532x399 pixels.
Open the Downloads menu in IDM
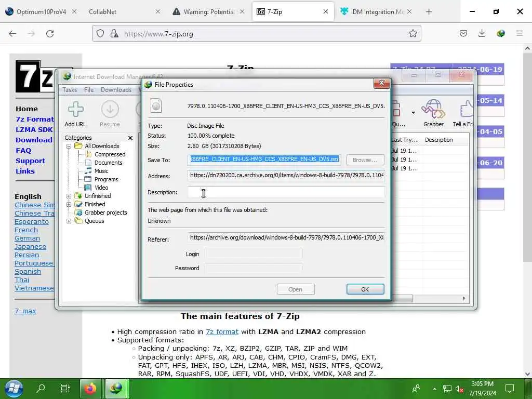[116, 90]
